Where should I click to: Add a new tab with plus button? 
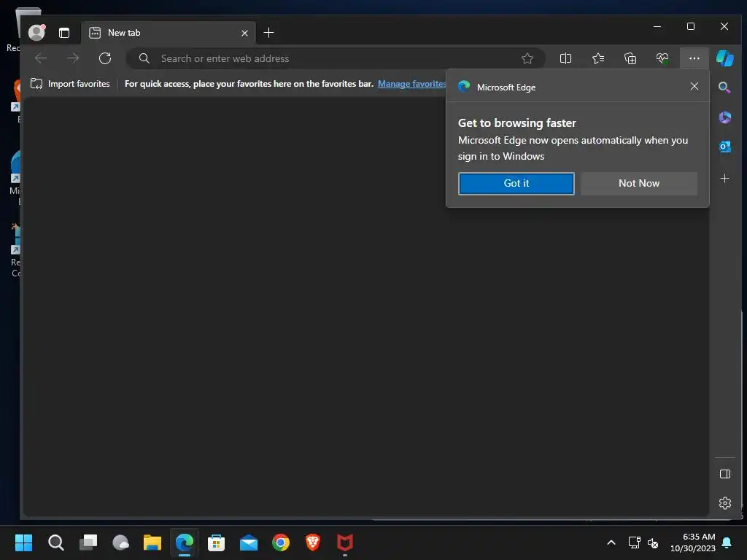pos(268,32)
